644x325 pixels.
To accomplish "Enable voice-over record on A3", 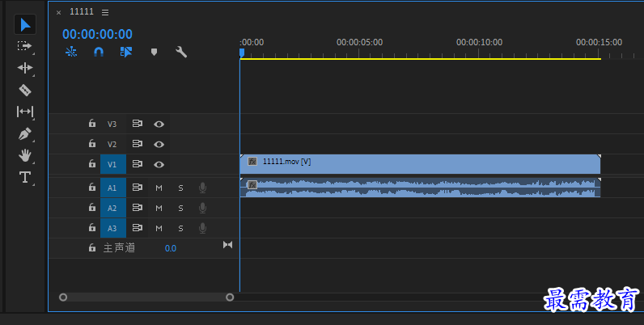I will tap(202, 228).
